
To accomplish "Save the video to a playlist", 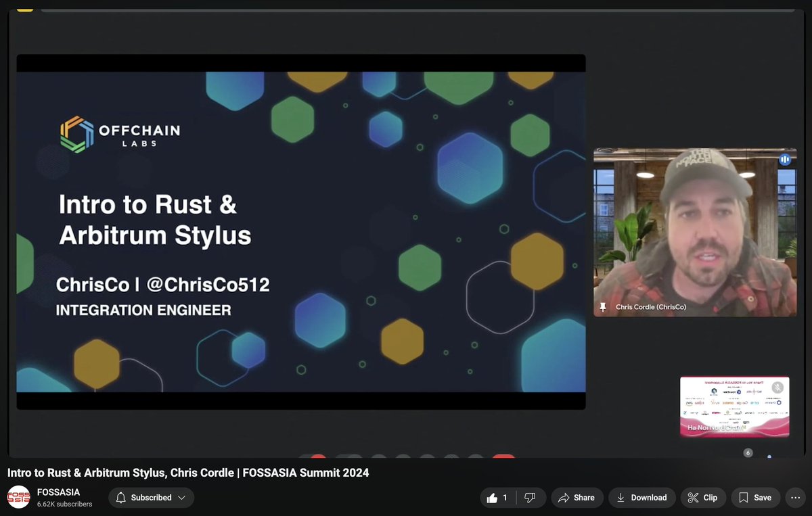I will (x=755, y=498).
